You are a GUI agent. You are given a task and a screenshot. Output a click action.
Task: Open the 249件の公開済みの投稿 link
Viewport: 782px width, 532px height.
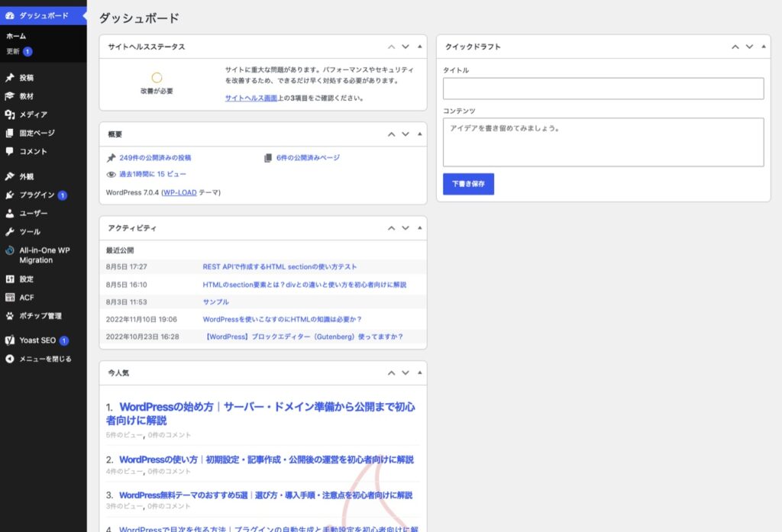(x=155, y=157)
